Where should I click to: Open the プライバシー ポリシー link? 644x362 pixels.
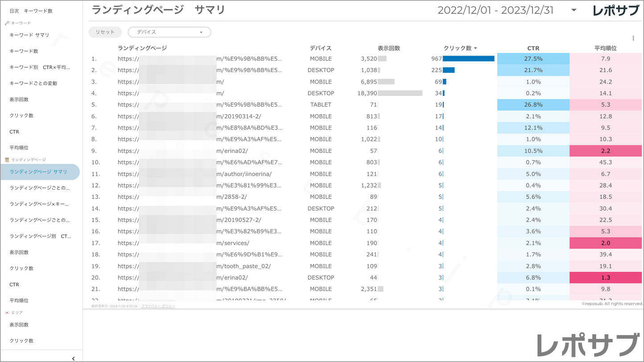coord(158,306)
